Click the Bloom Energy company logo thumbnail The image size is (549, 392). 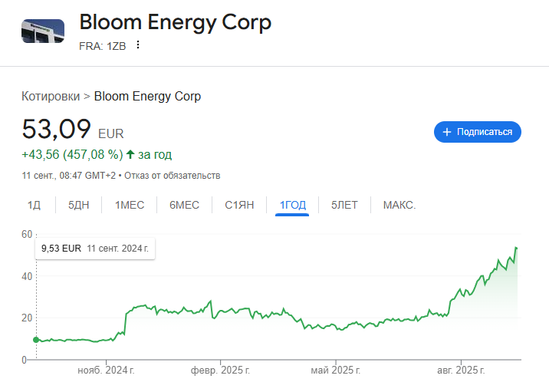click(x=43, y=31)
